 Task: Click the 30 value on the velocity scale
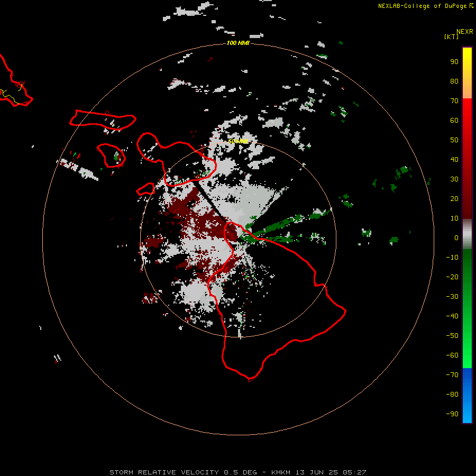point(454,179)
